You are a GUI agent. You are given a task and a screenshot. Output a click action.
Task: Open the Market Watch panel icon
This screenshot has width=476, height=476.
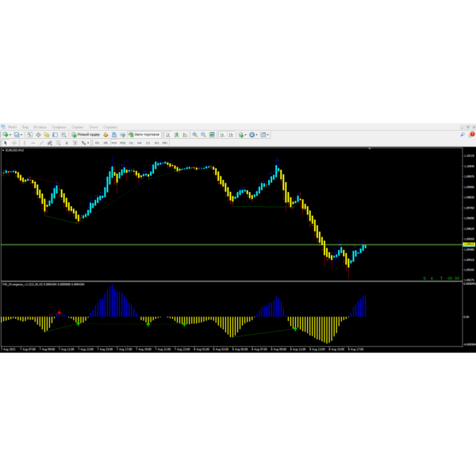tap(29, 135)
